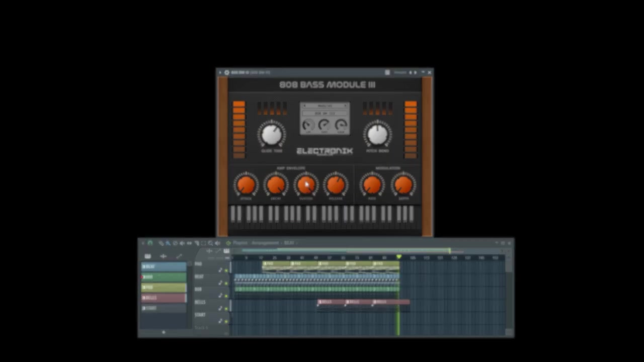The width and height of the screenshot is (644, 362).
Task: Click the BEAT breadcrumb in Playlist title
Action: [289, 243]
